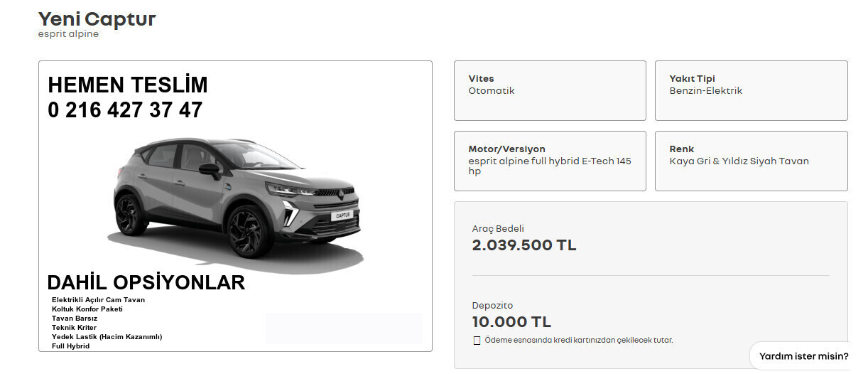The width and height of the screenshot is (868, 374).
Task: Select the Renk Kaya Gri card
Action: click(x=751, y=161)
